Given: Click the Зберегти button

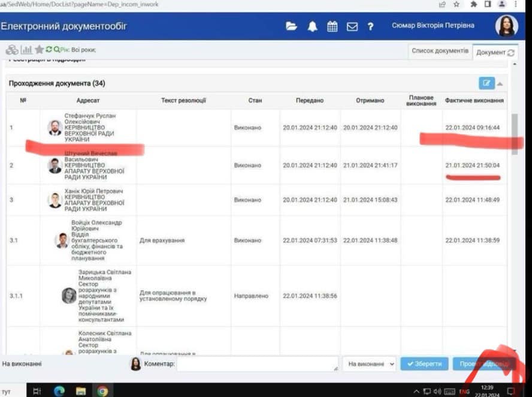Looking at the screenshot, I should pyautogui.click(x=424, y=364).
